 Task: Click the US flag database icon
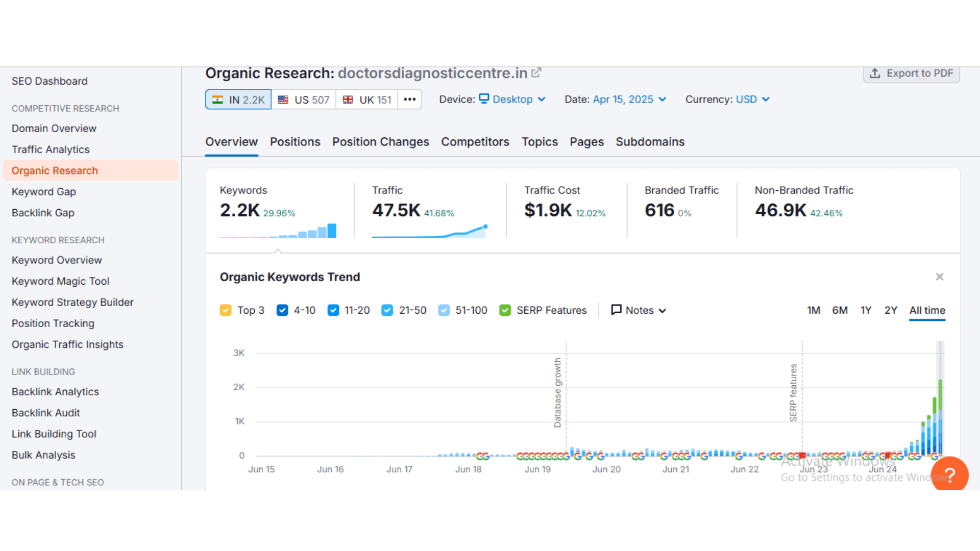(x=283, y=100)
